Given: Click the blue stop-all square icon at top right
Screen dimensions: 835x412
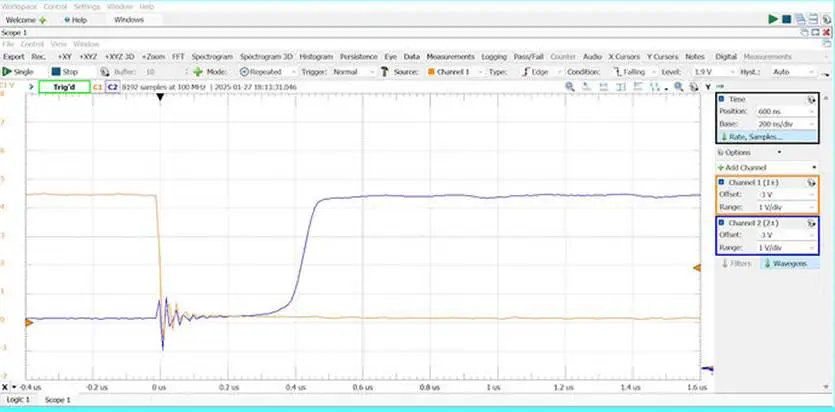Looking at the screenshot, I should 787,19.
